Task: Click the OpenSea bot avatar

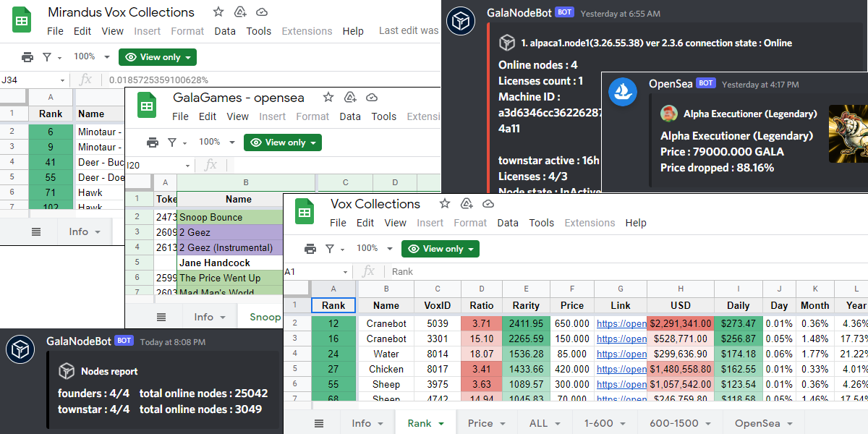Action: pos(622,92)
